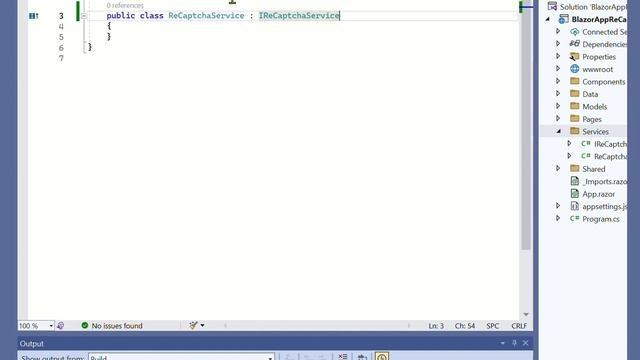Click the CRLF line ending indicator

click(519, 326)
